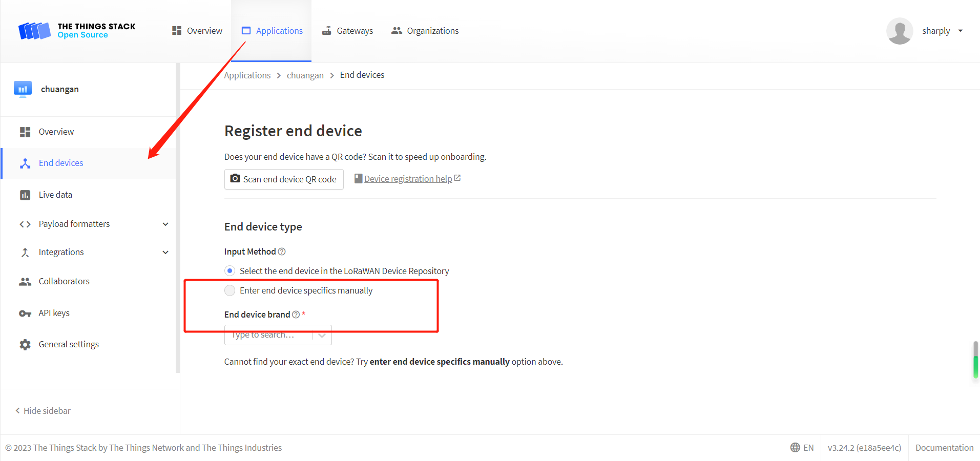Open the sharply user account dropdown
The height and width of the screenshot is (461, 980).
(961, 31)
